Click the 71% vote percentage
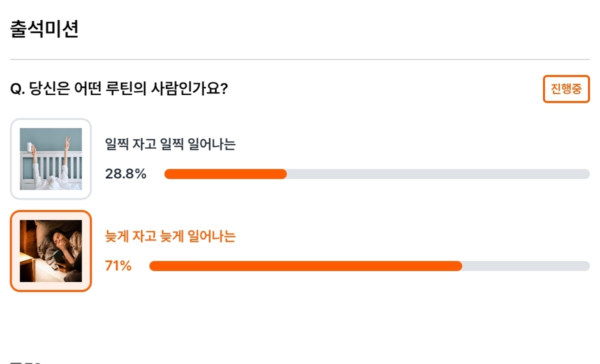 click(118, 266)
